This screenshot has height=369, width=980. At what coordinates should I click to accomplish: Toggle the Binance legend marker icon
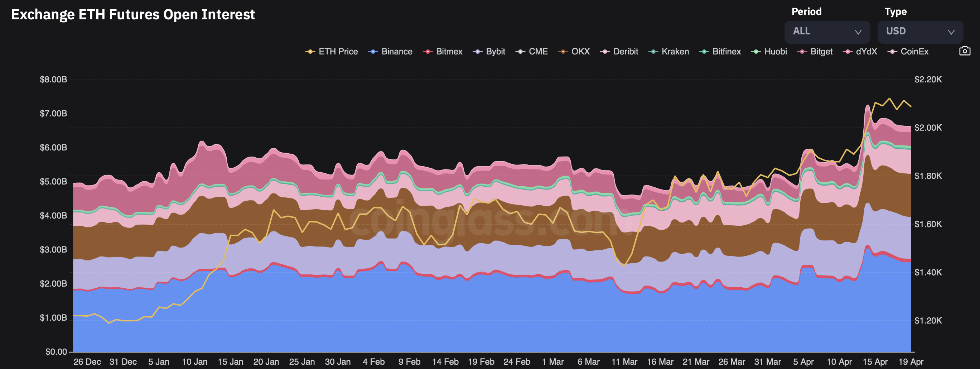(373, 52)
